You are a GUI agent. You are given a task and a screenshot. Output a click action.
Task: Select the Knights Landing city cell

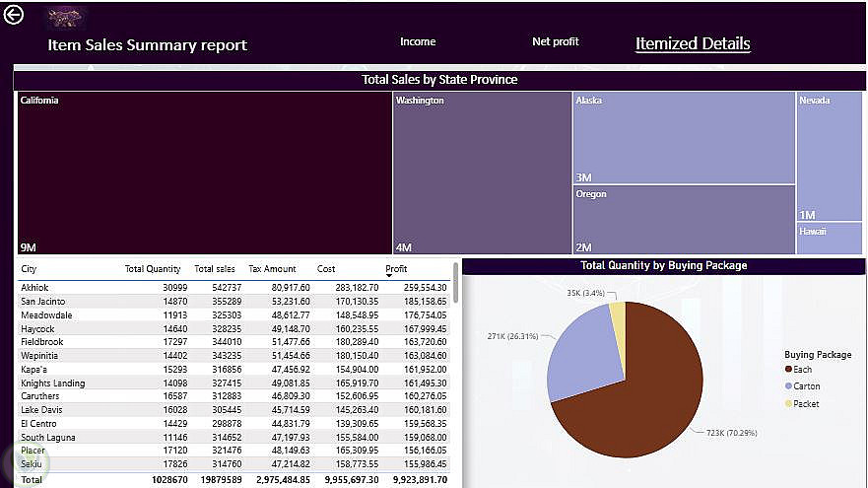[52, 383]
